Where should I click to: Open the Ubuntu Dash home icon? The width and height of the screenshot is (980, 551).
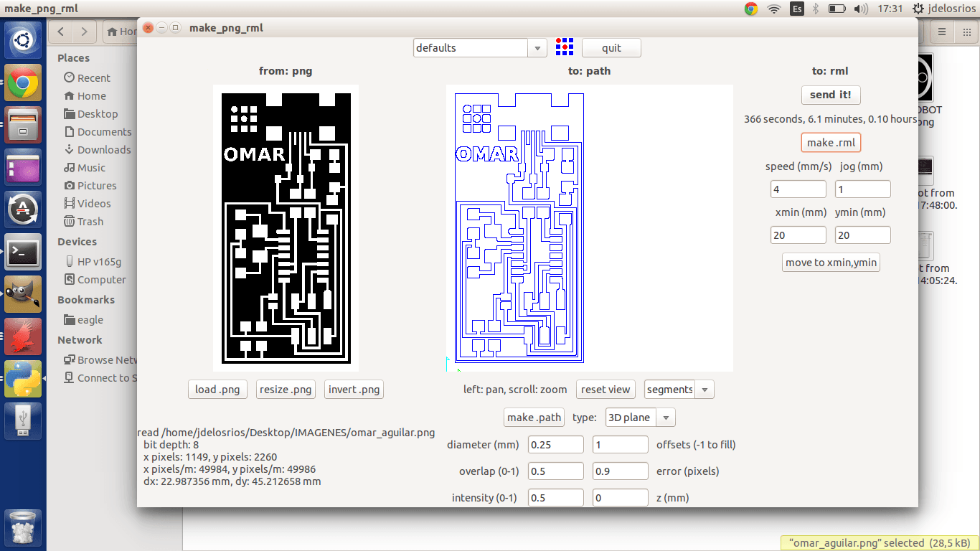coord(23,40)
